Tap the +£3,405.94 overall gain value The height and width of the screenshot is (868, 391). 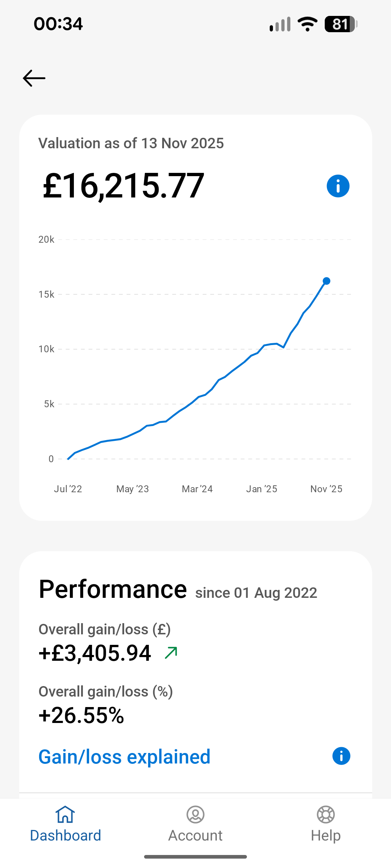click(x=95, y=653)
